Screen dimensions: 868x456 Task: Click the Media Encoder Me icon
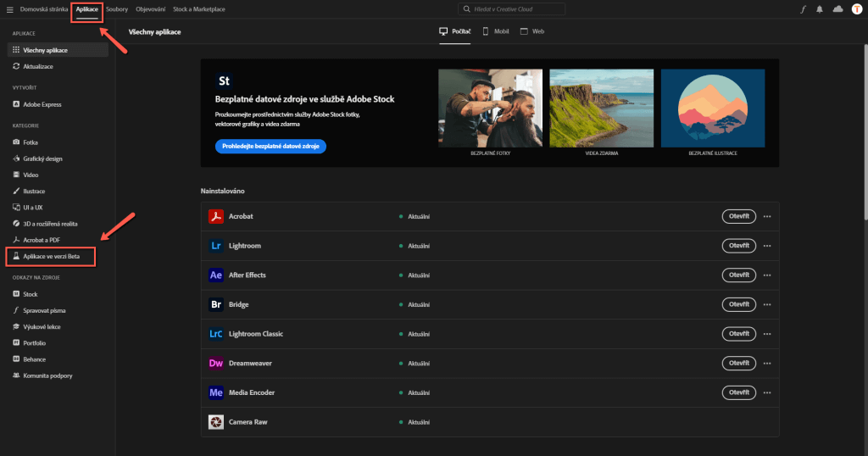[x=216, y=392]
